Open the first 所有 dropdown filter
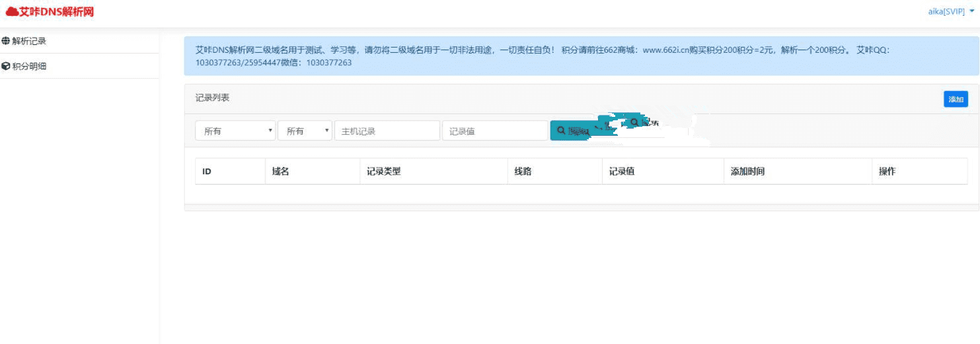Screen dimensions: 980x344 pos(235,131)
